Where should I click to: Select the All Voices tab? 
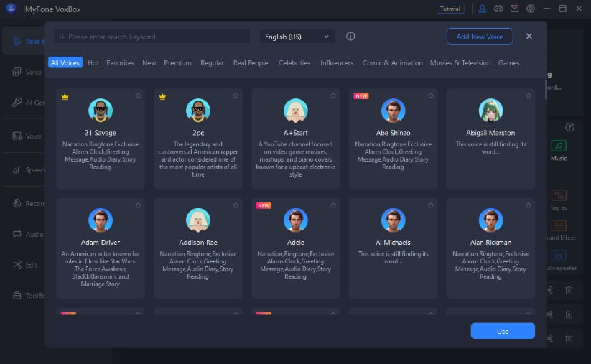click(65, 62)
